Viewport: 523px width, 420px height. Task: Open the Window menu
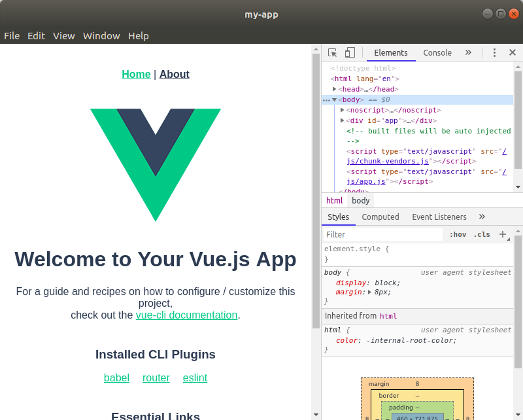tap(101, 36)
